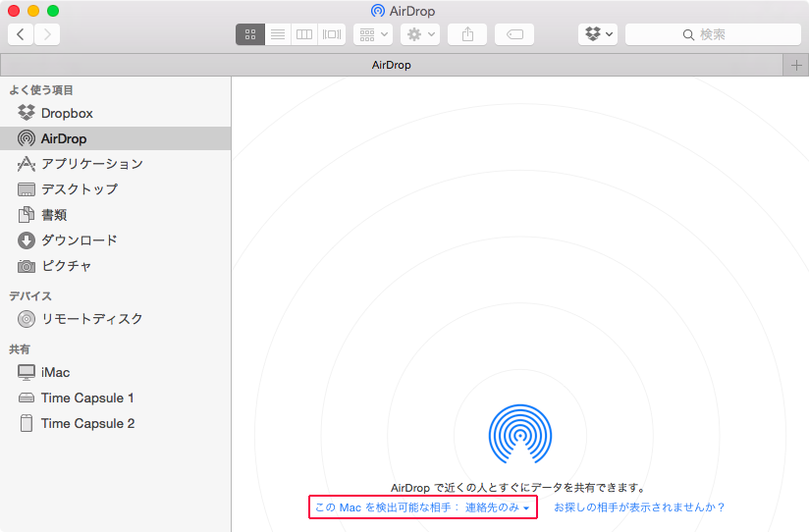Viewport: 809px width, 532px height.
Task: Switch to column view
Action: (x=304, y=34)
